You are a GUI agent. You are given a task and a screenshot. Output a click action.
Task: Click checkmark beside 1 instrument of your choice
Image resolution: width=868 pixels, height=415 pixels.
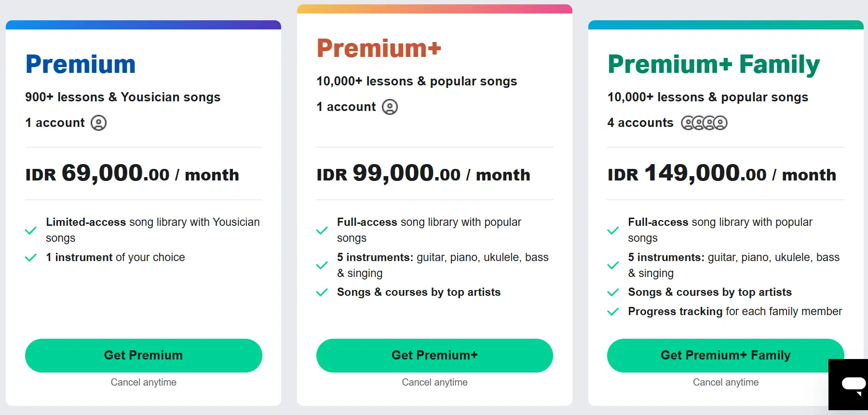pyautogui.click(x=31, y=258)
